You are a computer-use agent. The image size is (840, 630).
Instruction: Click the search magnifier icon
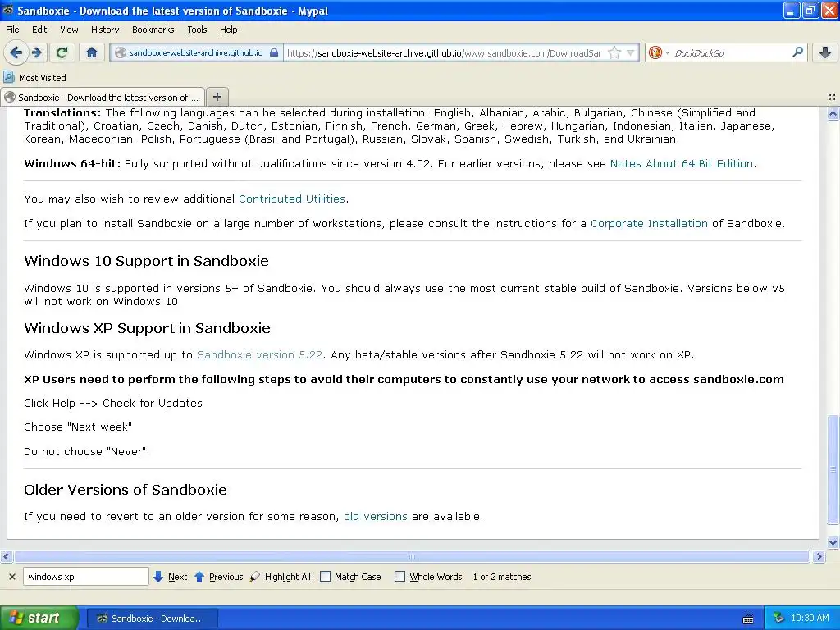tap(797, 52)
